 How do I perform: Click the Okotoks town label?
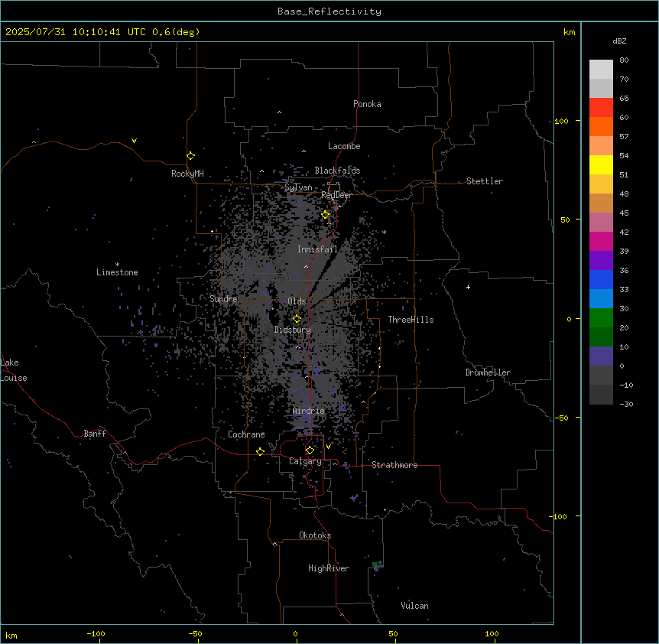[x=315, y=535]
